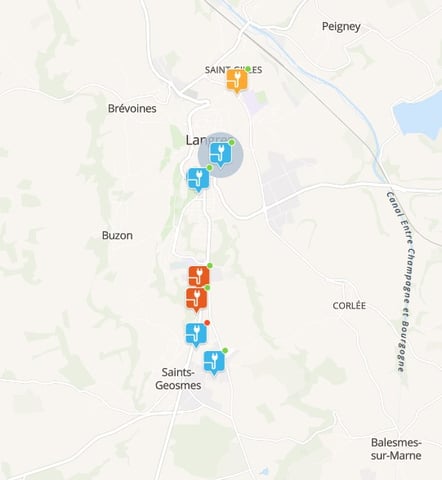The image size is (442, 480).
Task: Click the red status dot on the blue charger
Action: [x=207, y=323]
